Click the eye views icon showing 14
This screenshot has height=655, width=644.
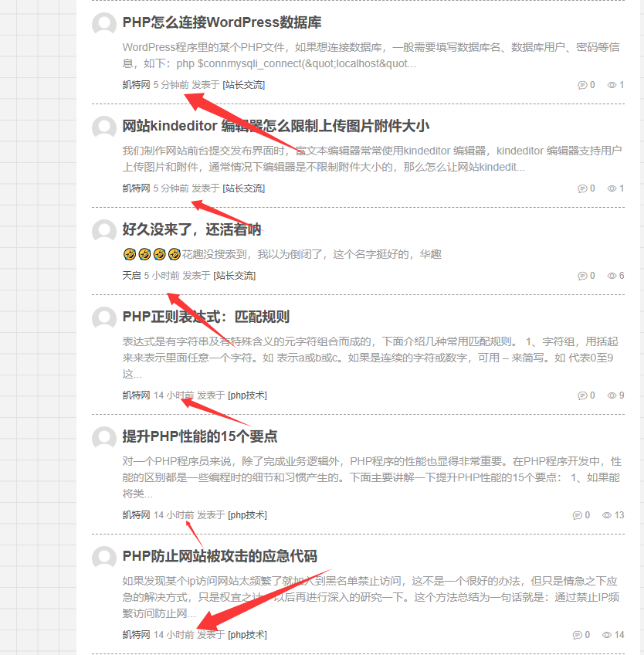coord(607,635)
